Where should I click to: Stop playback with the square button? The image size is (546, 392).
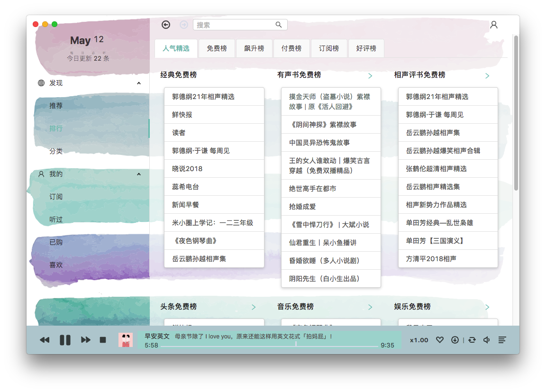coord(103,340)
